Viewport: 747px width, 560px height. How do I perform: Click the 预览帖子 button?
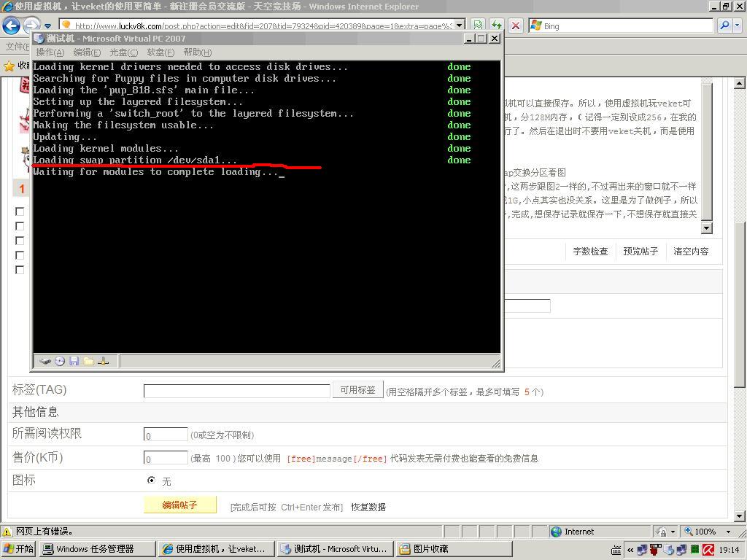640,252
